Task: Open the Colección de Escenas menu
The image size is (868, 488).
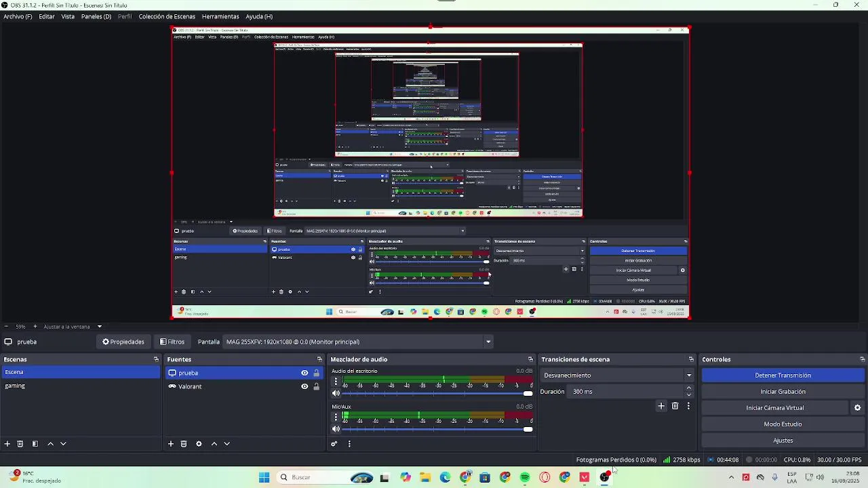Action: (x=167, y=16)
